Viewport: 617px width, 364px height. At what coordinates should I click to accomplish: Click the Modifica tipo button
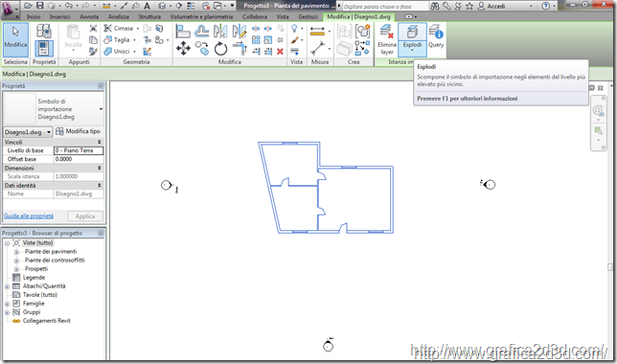[x=78, y=131]
